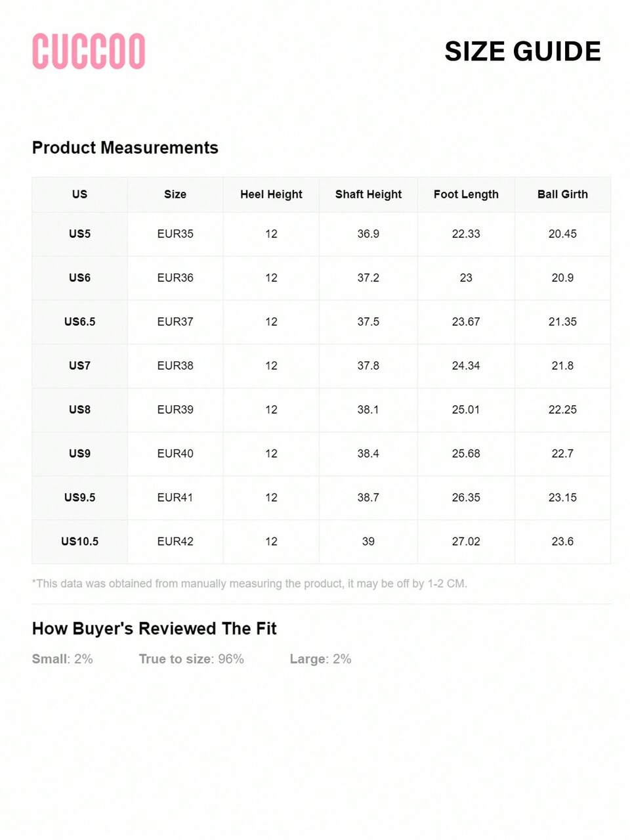
Task: Click the Small: 2% fit rating
Action: 62,659
